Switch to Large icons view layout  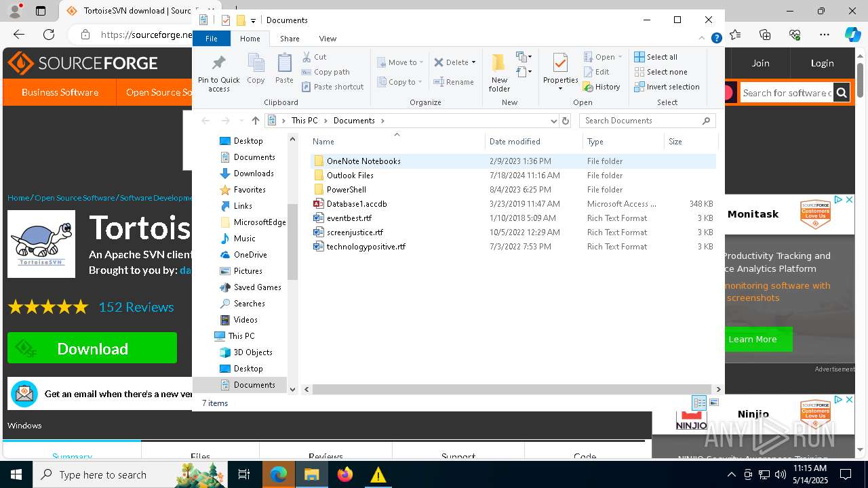tap(713, 403)
